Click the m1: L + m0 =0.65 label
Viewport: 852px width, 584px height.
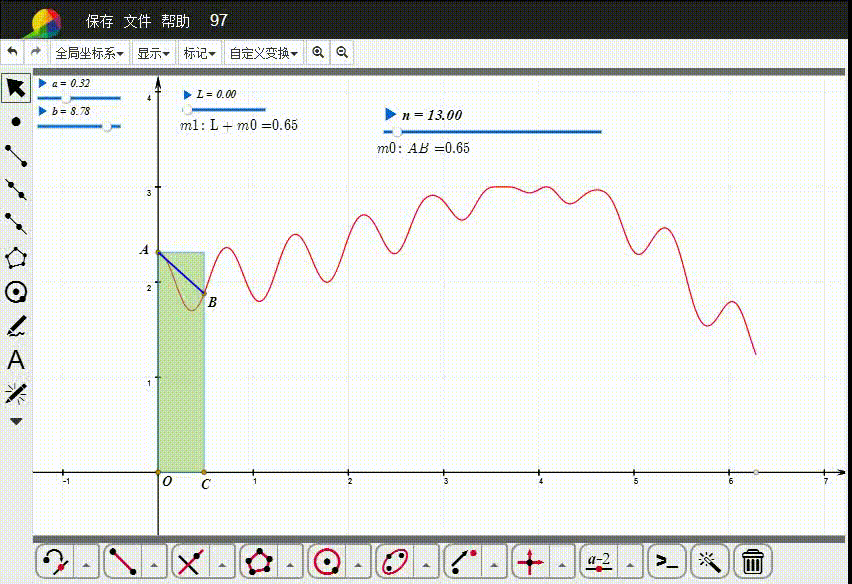[239, 125]
